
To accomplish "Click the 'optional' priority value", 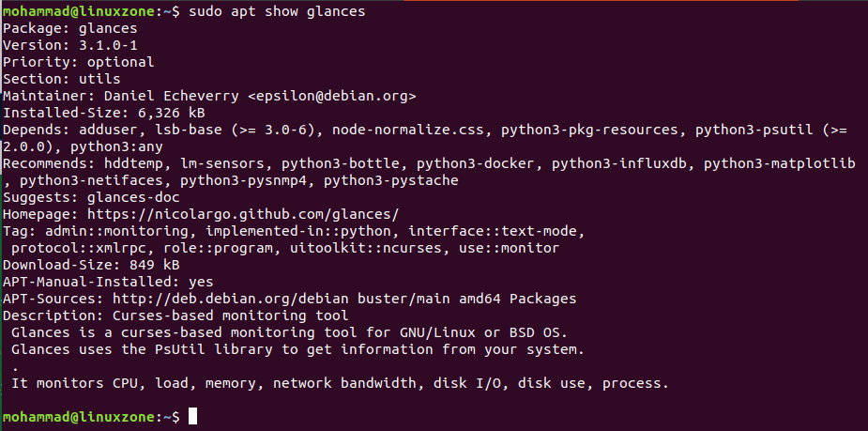I will 121,62.
